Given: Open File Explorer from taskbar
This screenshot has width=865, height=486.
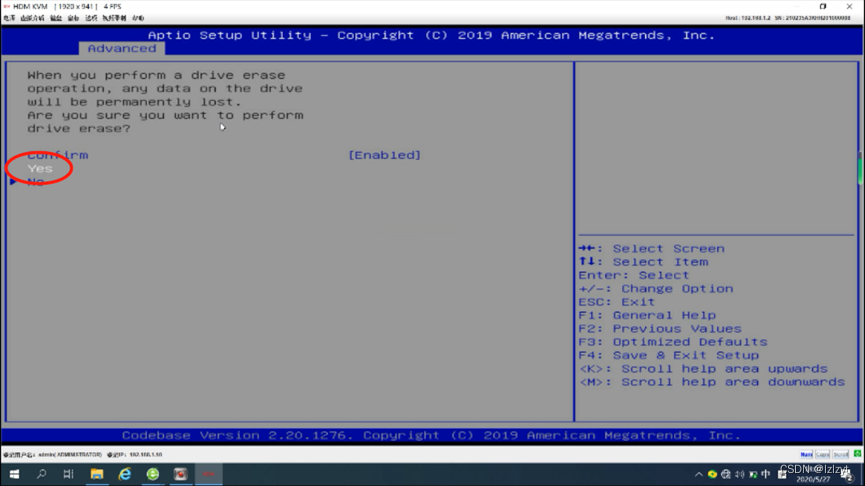Looking at the screenshot, I should 97,474.
